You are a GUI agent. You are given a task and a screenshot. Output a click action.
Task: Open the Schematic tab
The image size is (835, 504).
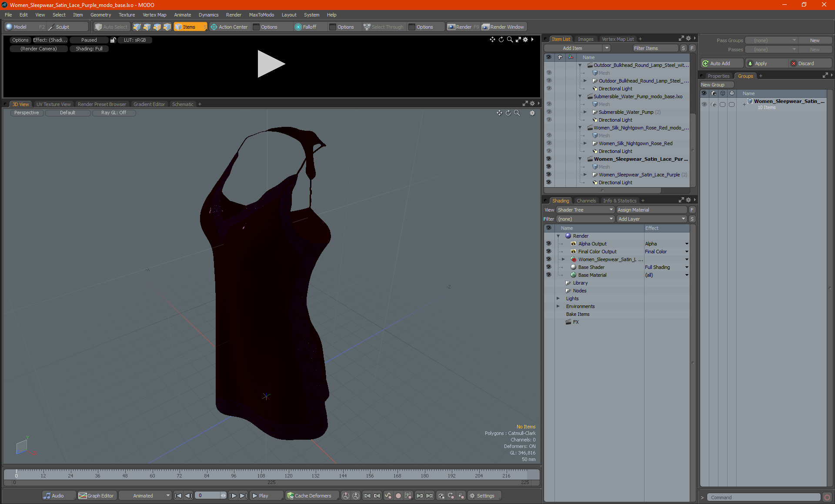[x=183, y=104]
